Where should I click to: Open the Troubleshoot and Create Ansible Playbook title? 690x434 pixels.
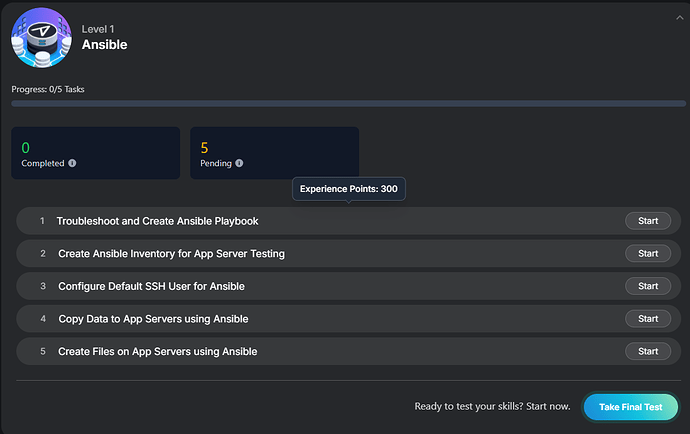(158, 221)
